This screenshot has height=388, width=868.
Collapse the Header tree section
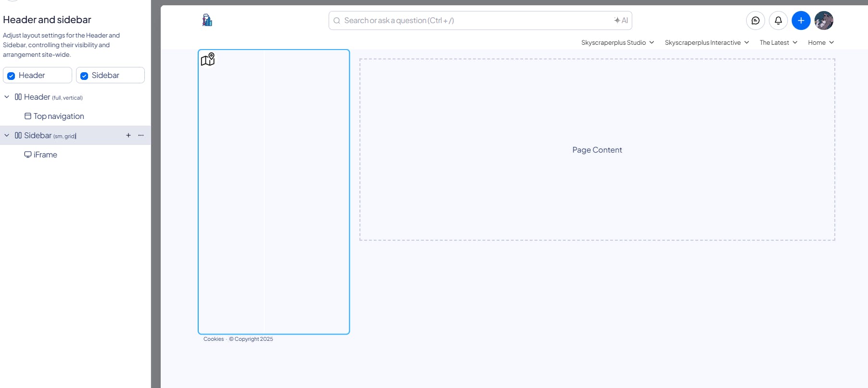click(x=7, y=97)
